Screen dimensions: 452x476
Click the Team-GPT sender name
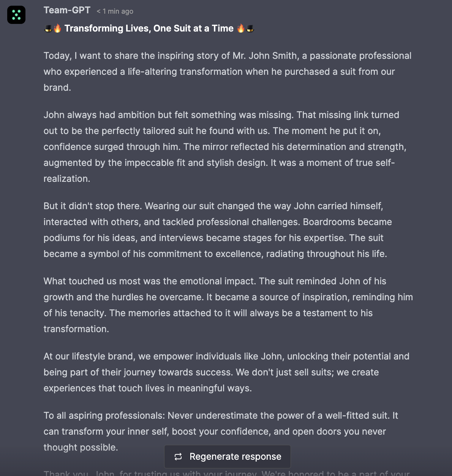coord(67,10)
